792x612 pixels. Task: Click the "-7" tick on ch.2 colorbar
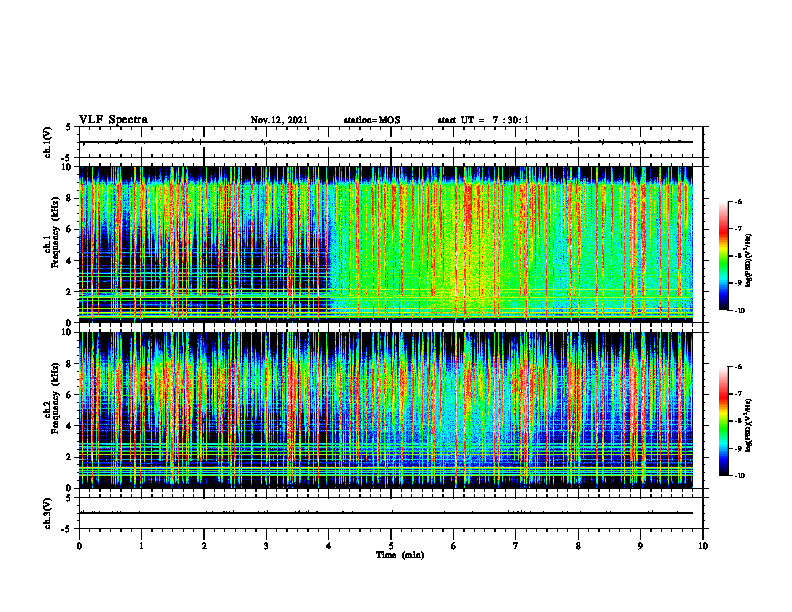click(738, 394)
